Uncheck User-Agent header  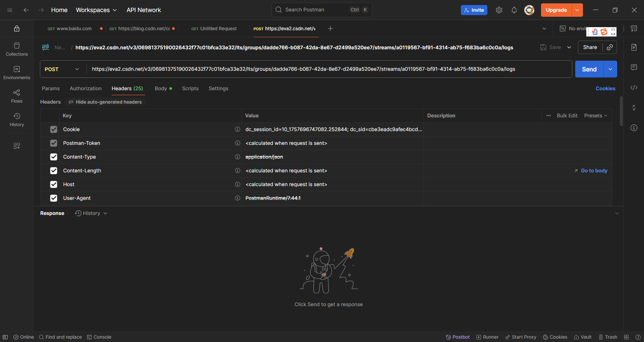[54, 198]
